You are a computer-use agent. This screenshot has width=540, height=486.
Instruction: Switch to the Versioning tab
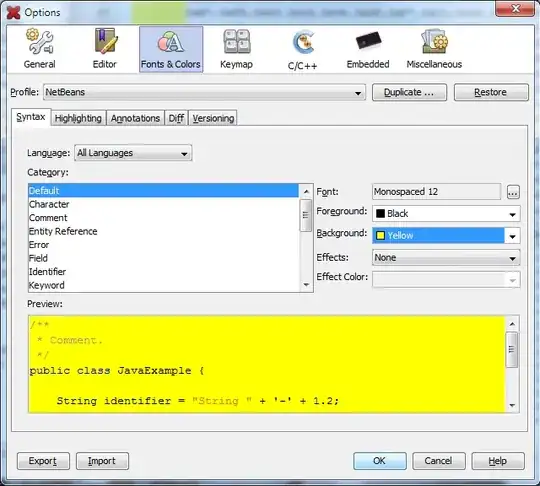point(213,118)
